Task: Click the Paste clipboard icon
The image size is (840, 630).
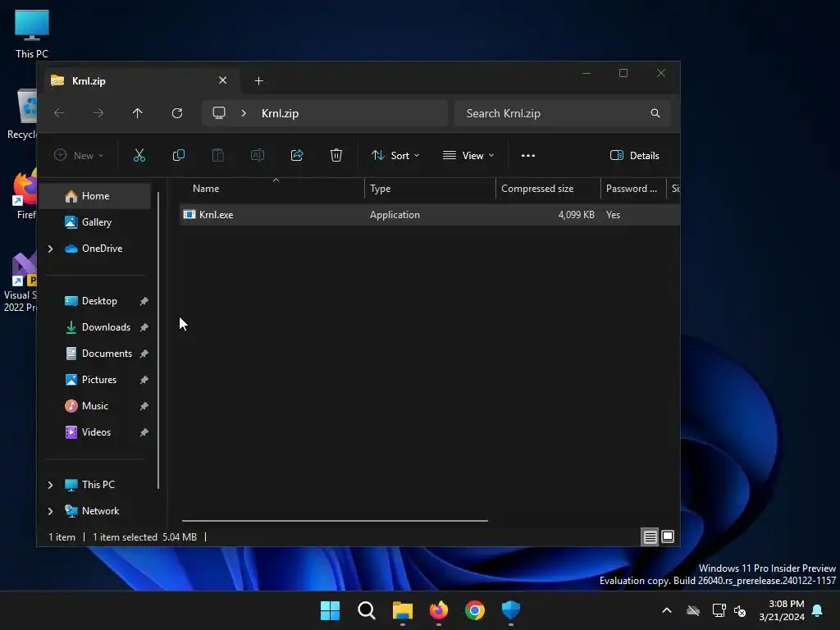Action: (x=218, y=155)
